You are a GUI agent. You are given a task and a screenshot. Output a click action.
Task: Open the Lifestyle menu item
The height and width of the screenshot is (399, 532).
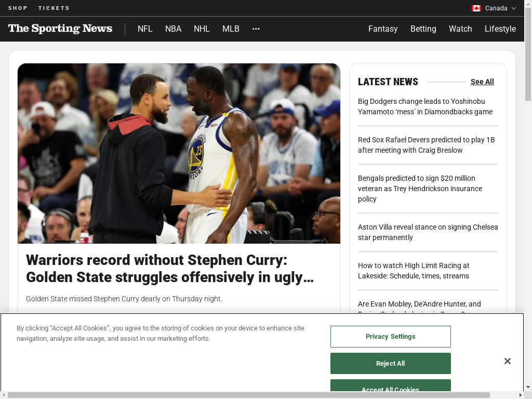click(x=500, y=29)
